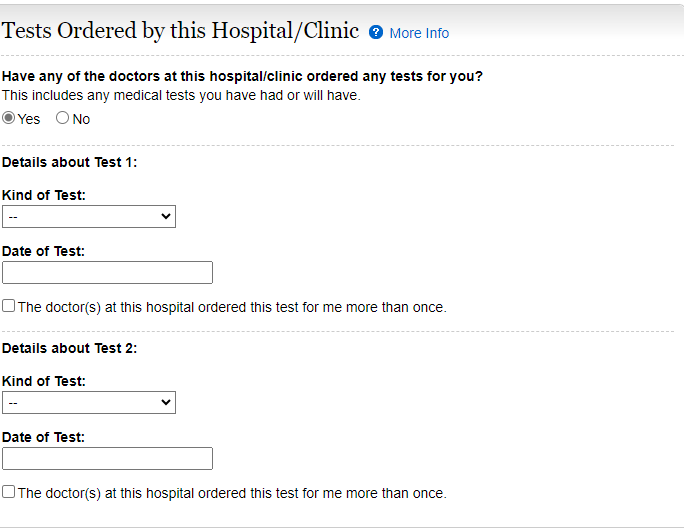Focus the Date of Test field for Test 1
Image resolution: width=684 pixels, height=528 pixels.
[x=107, y=272]
